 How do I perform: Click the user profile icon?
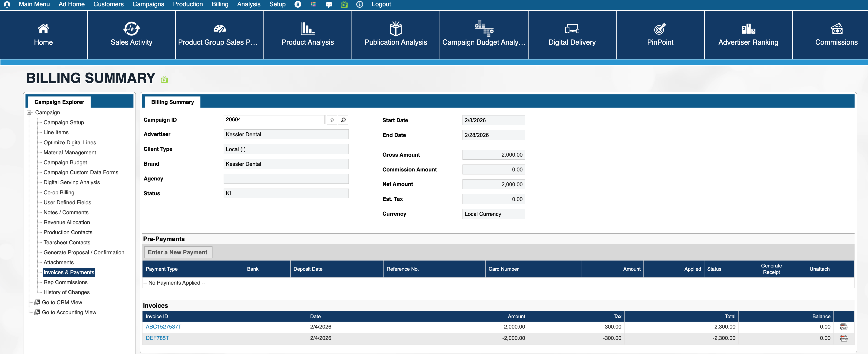click(7, 4)
